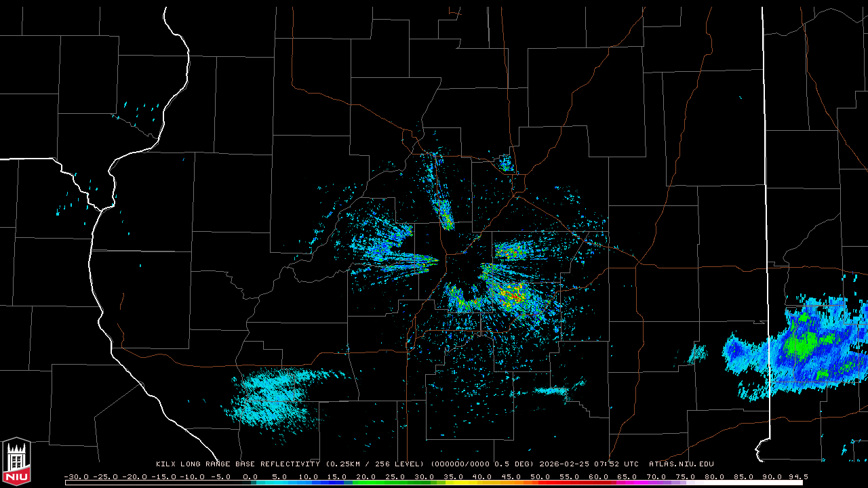Click the '-30.0' scale label
The image size is (868, 488).
(x=77, y=476)
